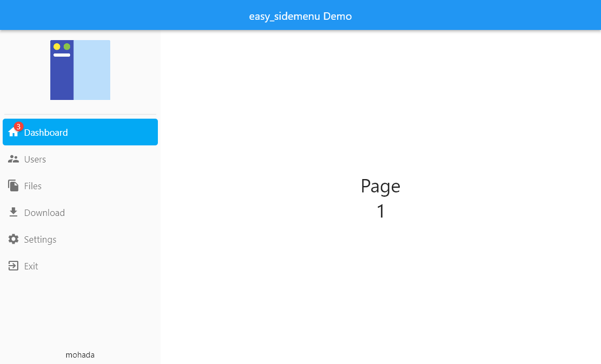The width and height of the screenshot is (601, 364).
Task: Select the Dashboard label in the side menu
Action: pos(46,133)
